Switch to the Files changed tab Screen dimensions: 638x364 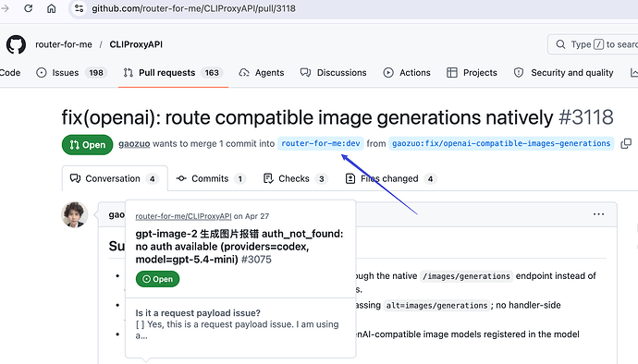tap(390, 178)
